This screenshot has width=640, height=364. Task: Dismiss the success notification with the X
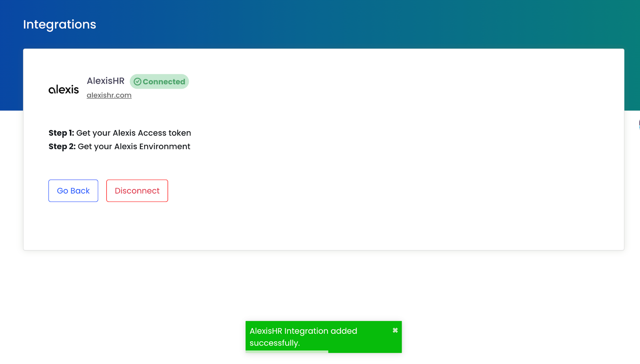395,330
